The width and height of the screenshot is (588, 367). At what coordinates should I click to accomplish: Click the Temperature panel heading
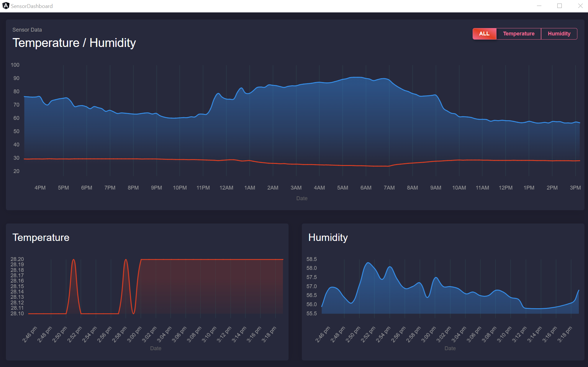click(x=41, y=237)
